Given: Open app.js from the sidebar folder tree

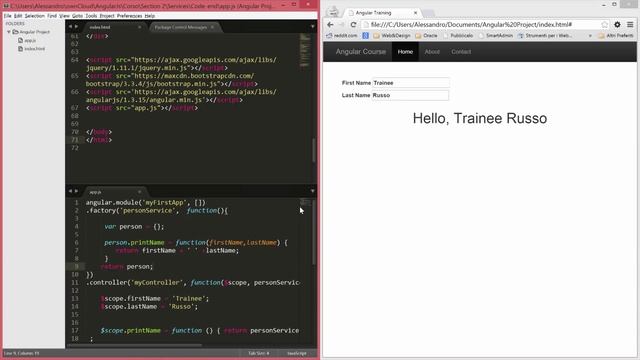Looking at the screenshot, I should (x=30, y=40).
